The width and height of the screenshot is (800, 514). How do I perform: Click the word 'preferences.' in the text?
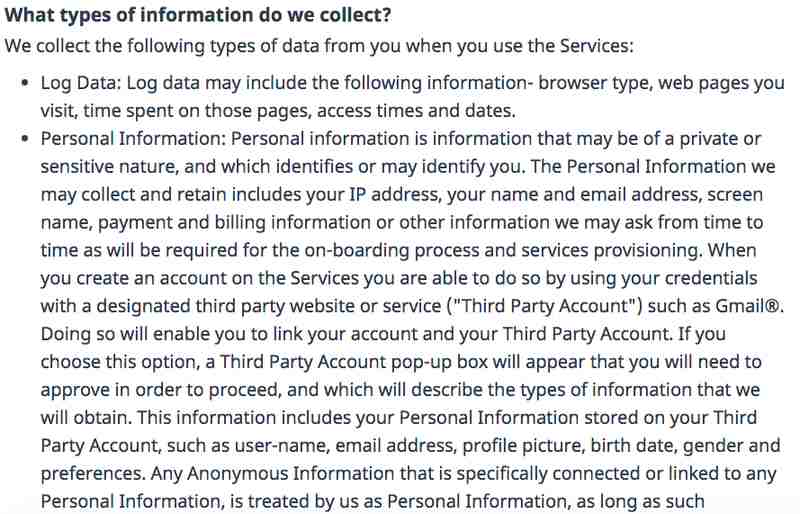tap(93, 474)
